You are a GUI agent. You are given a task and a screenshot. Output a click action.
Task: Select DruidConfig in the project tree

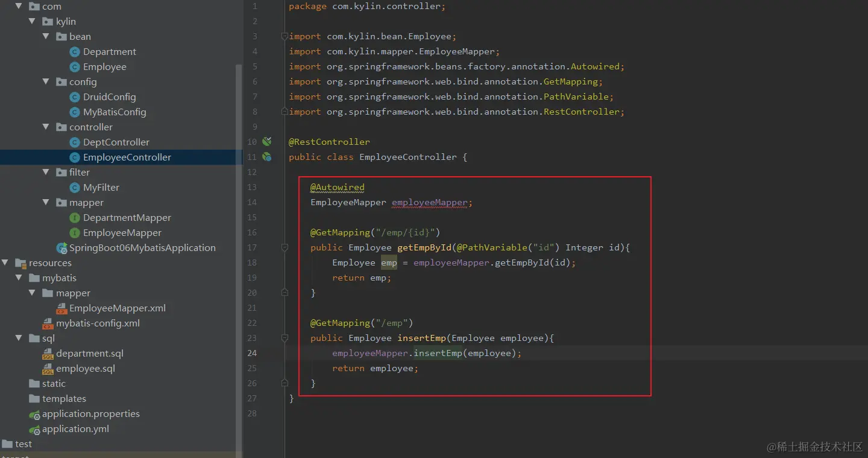pos(110,97)
